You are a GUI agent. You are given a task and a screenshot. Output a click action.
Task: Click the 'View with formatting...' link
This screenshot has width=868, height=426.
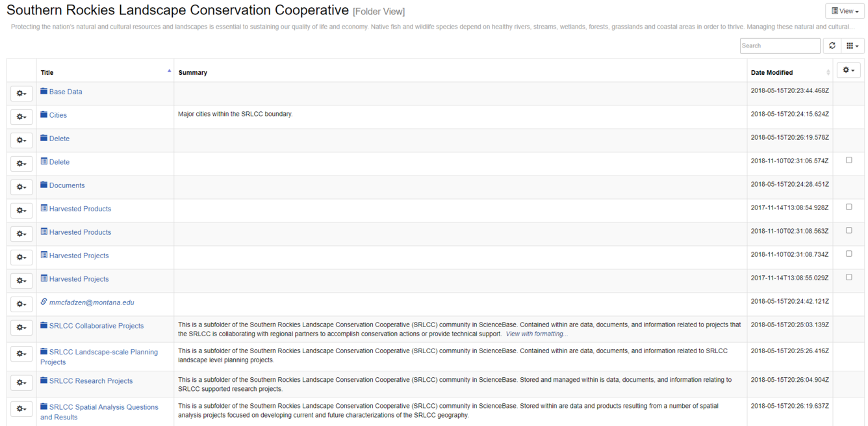click(537, 334)
